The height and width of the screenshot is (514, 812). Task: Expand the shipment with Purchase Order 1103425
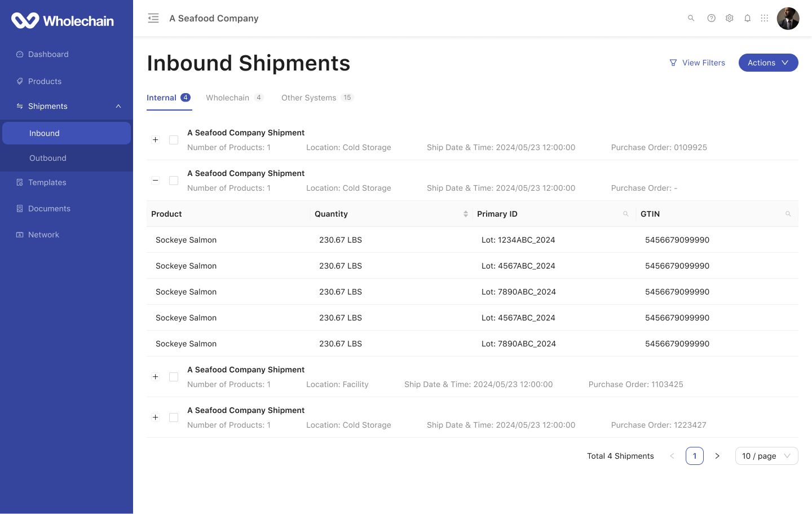click(156, 377)
